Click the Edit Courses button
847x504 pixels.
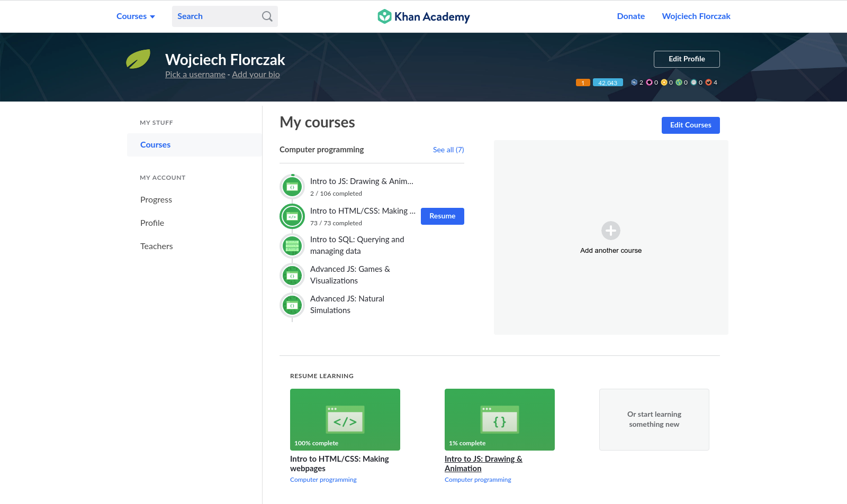tap(690, 125)
